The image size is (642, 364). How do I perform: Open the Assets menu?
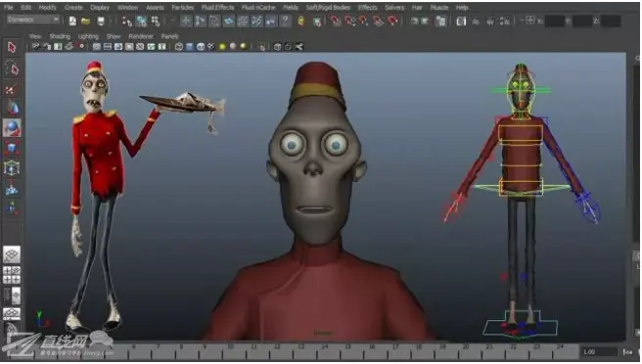pyautogui.click(x=155, y=8)
